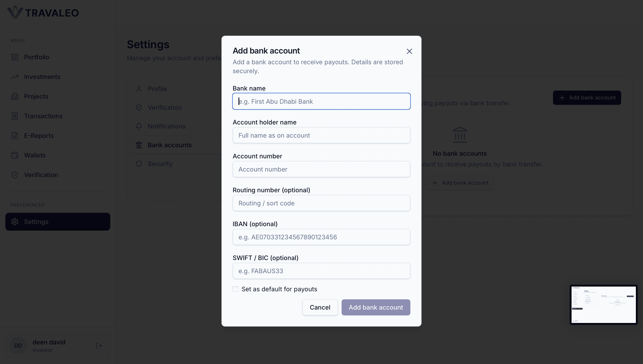Cancel the bank account dialog

320,307
